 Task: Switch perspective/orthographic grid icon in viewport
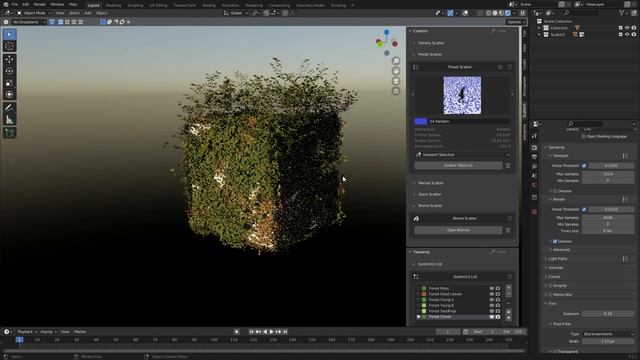(396, 91)
